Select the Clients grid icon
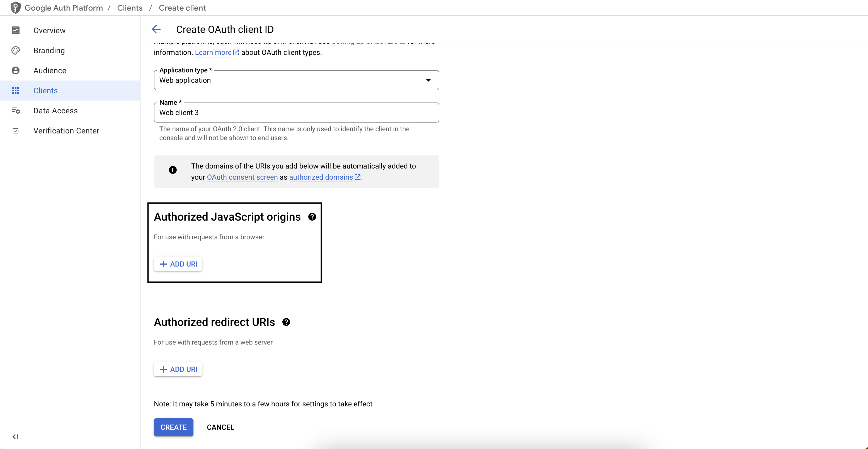 pyautogui.click(x=16, y=90)
